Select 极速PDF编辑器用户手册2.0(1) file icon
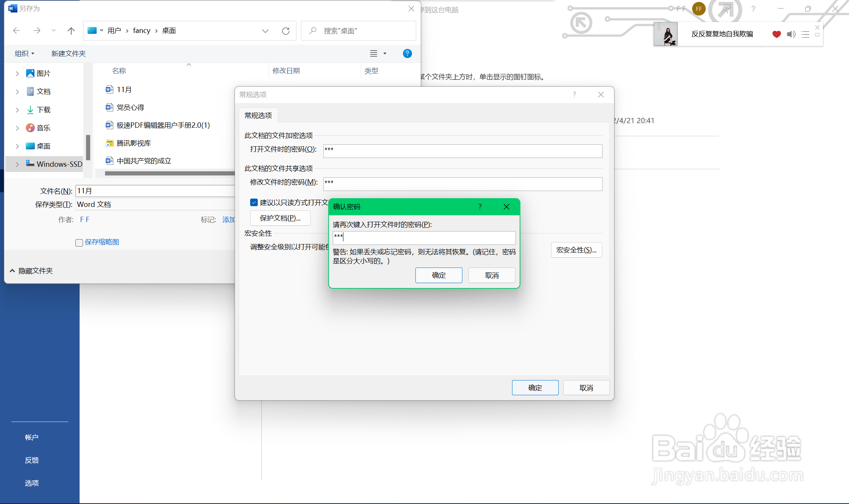Viewport: 849px width, 504px height. [110, 125]
